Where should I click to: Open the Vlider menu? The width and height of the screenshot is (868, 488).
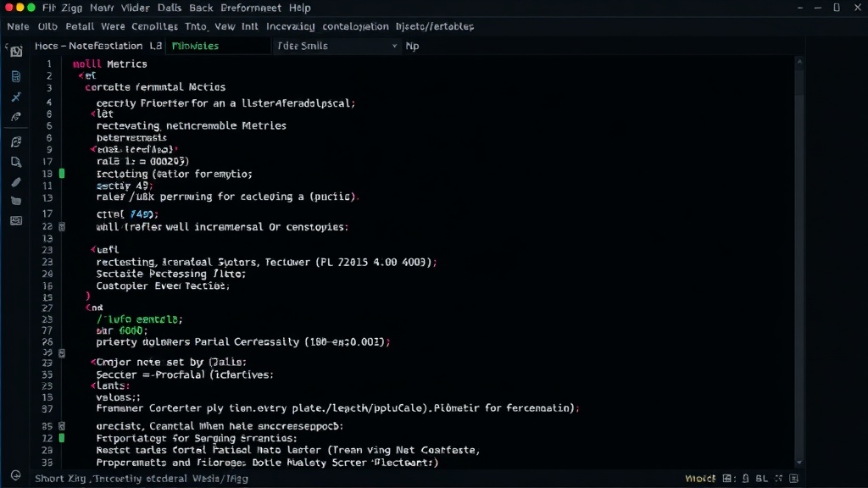tap(135, 8)
